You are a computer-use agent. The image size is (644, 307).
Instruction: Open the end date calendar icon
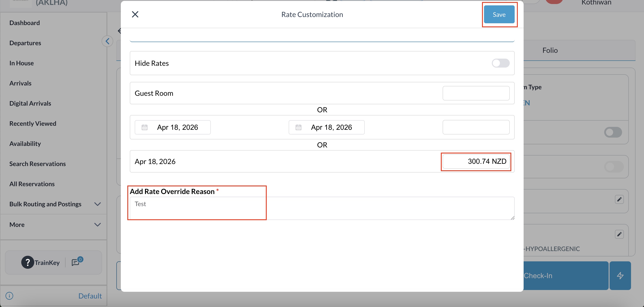tap(299, 127)
